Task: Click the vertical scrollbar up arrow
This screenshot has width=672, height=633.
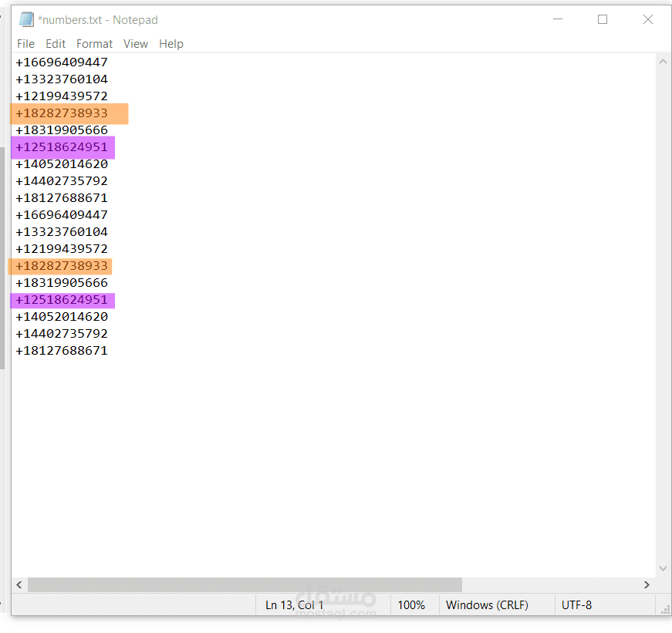Action: (663, 62)
